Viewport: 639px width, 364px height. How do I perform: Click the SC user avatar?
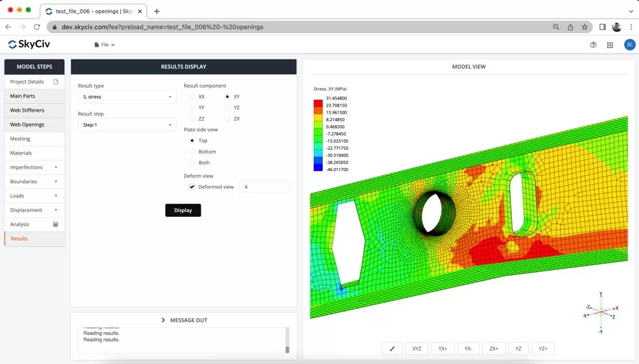[x=629, y=45]
